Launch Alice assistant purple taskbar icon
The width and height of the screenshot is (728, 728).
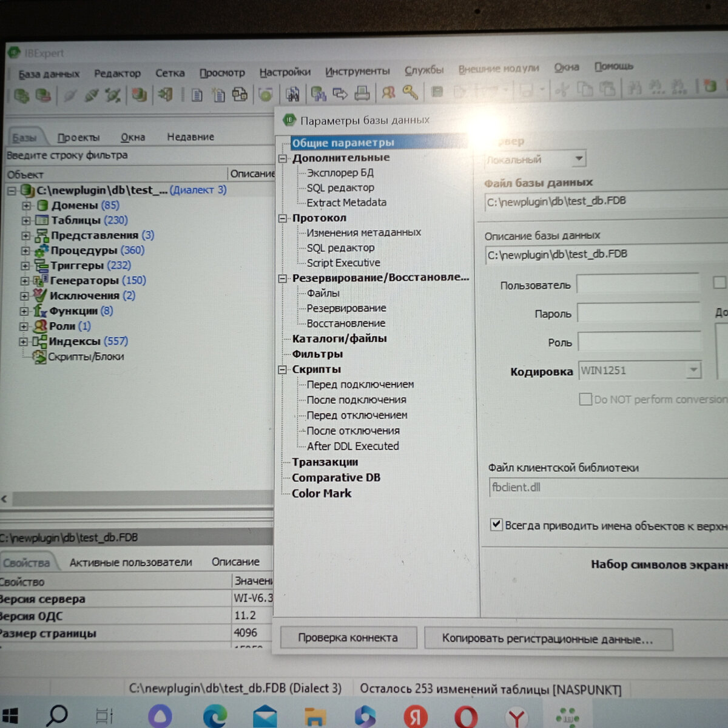click(160, 716)
